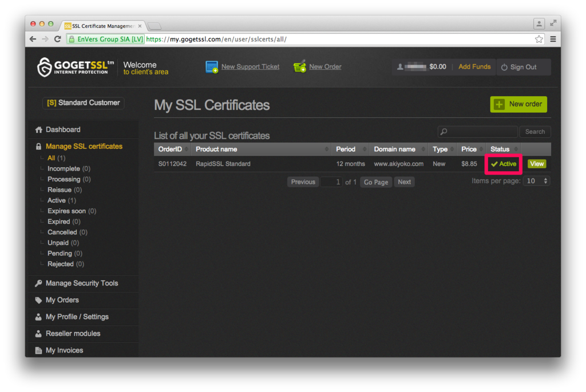Click the My Profile person icon
The width and height of the screenshot is (586, 392).
pos(38,317)
